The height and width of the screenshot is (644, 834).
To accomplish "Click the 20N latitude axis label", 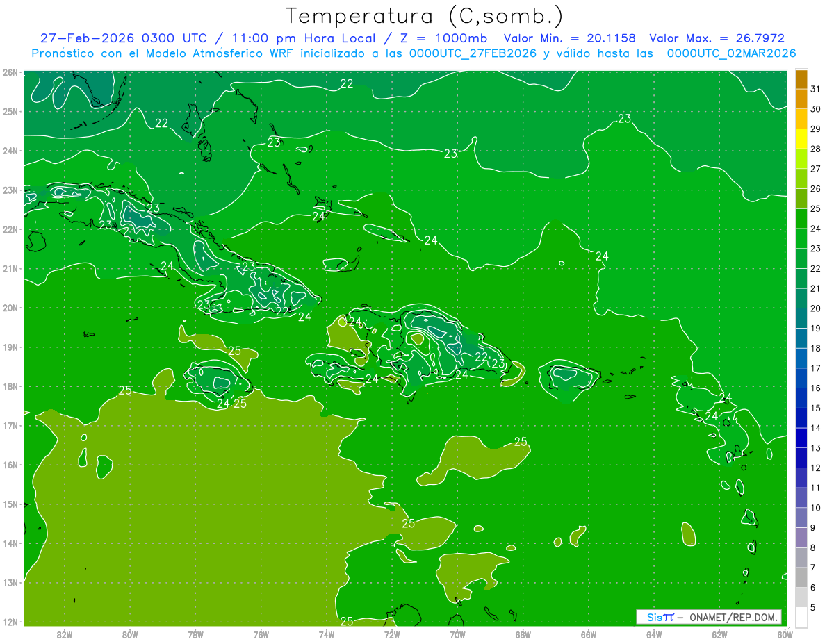I will (x=10, y=308).
